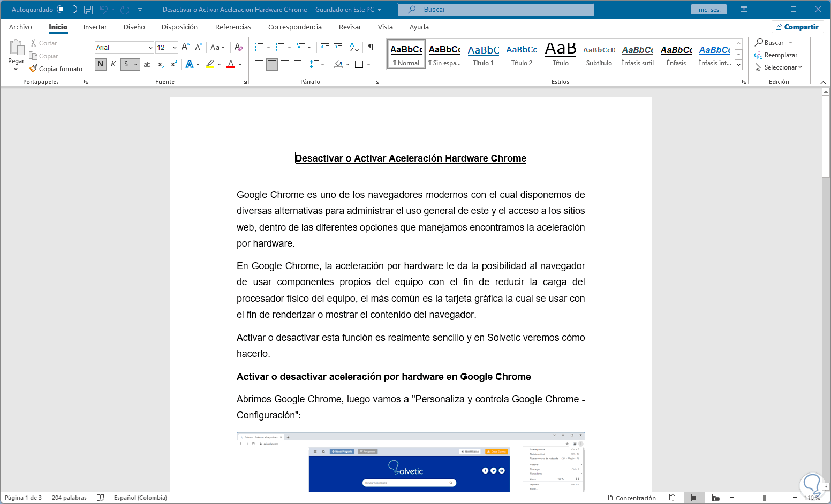Image resolution: width=831 pixels, height=504 pixels.
Task: Apply the Normal style
Action: click(x=406, y=54)
